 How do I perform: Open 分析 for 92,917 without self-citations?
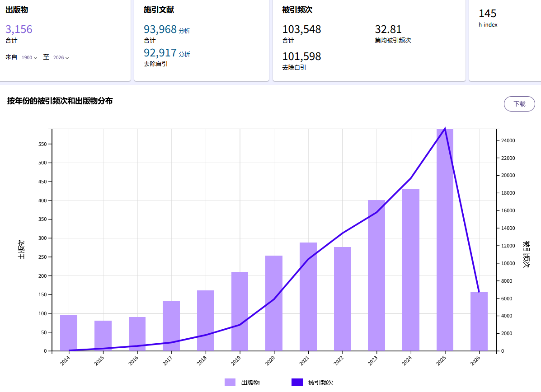(x=185, y=53)
